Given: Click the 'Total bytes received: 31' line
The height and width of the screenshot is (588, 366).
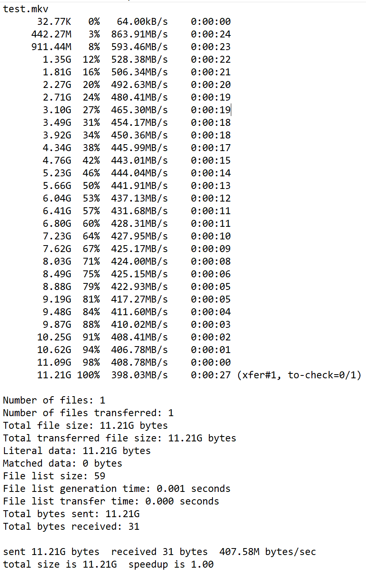Looking at the screenshot, I should pos(71,527).
